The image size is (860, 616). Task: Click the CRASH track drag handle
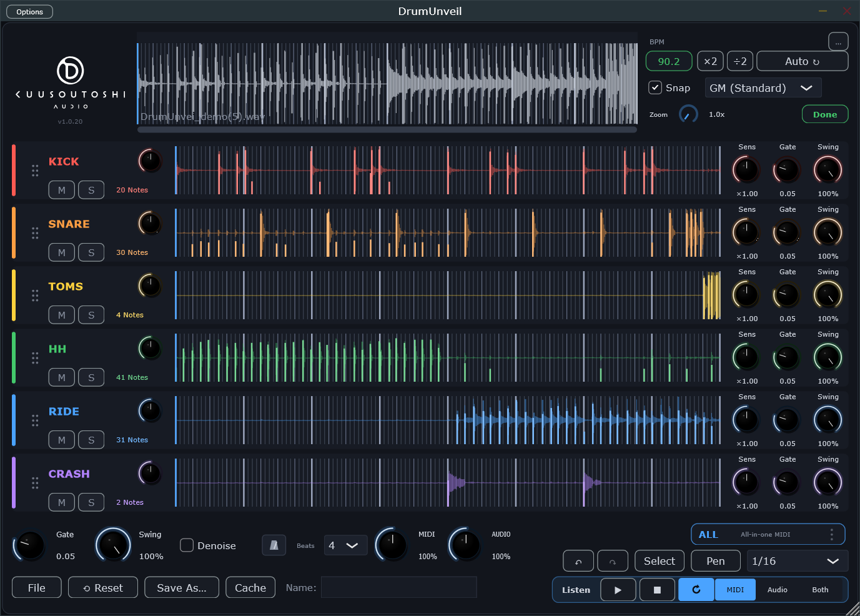pos(35,483)
